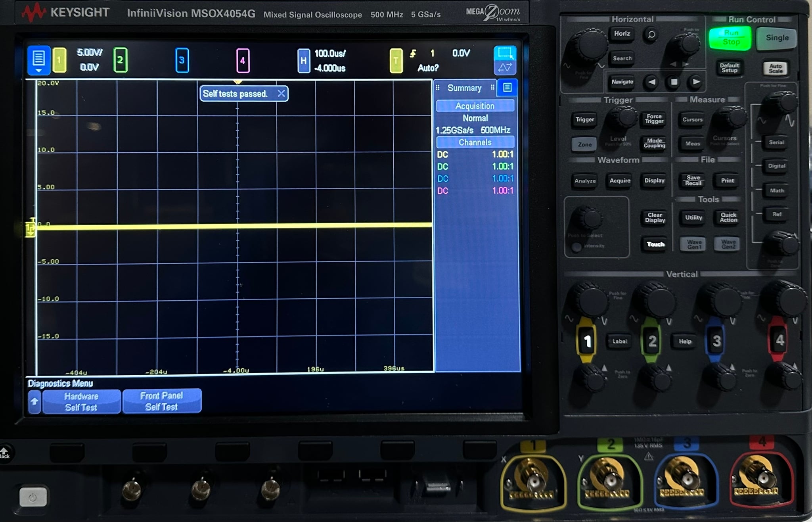Go back with the menu up arrow
Image resolution: width=812 pixels, height=522 pixels.
tap(34, 401)
